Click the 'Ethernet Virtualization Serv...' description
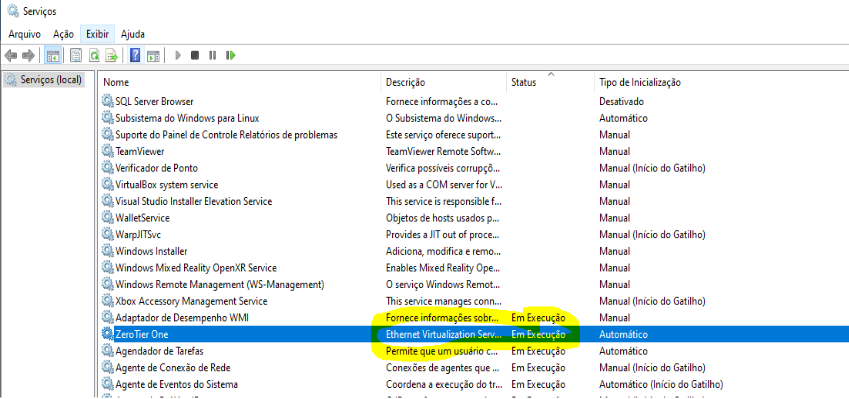Image resolution: width=849 pixels, height=399 pixels. pos(443,334)
